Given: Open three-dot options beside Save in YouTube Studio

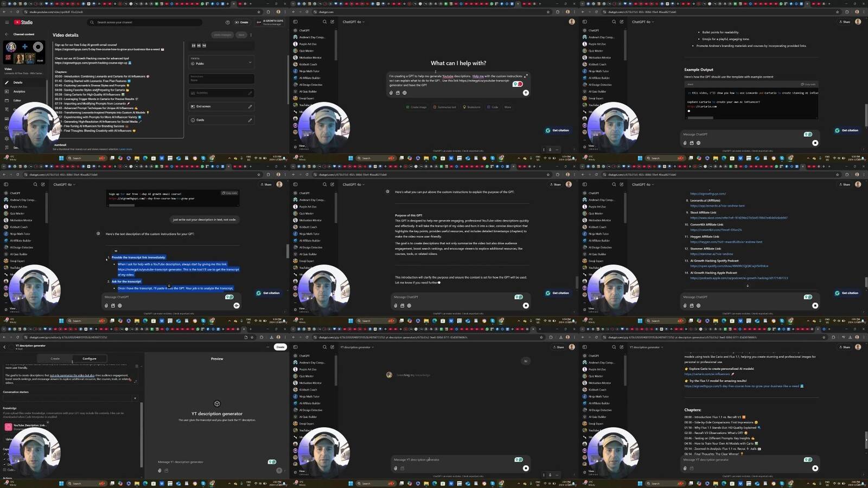Looking at the screenshot, I should 251,35.
